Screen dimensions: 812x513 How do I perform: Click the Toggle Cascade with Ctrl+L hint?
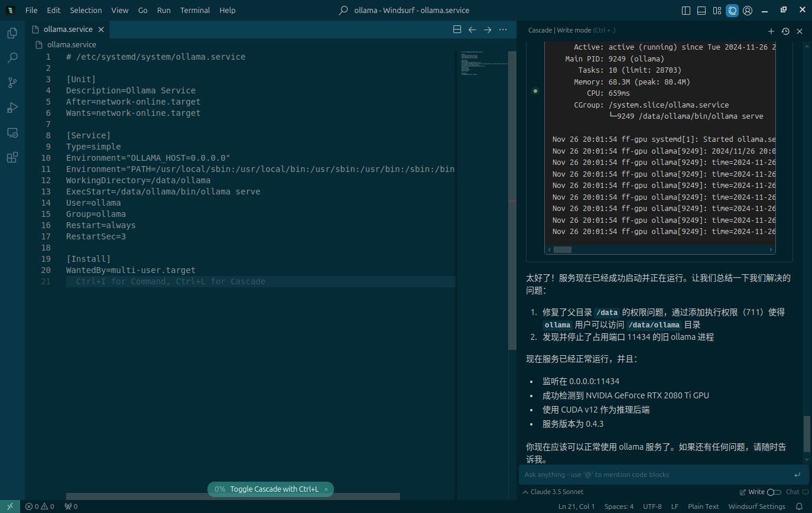point(274,489)
